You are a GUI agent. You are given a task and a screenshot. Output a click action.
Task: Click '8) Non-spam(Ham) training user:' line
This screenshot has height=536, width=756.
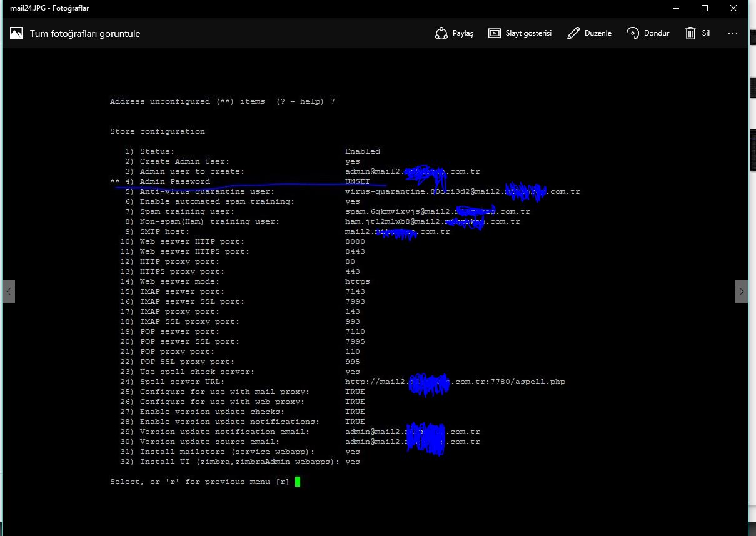[203, 221]
